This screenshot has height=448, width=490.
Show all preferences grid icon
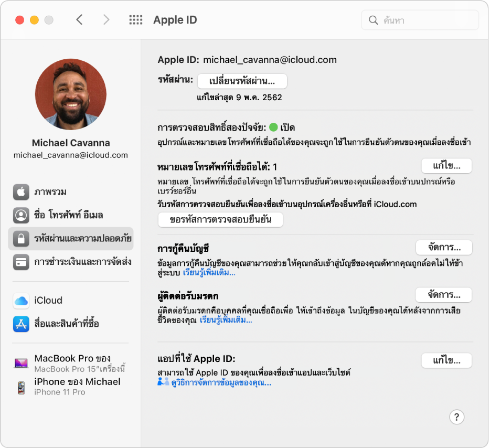tap(136, 20)
